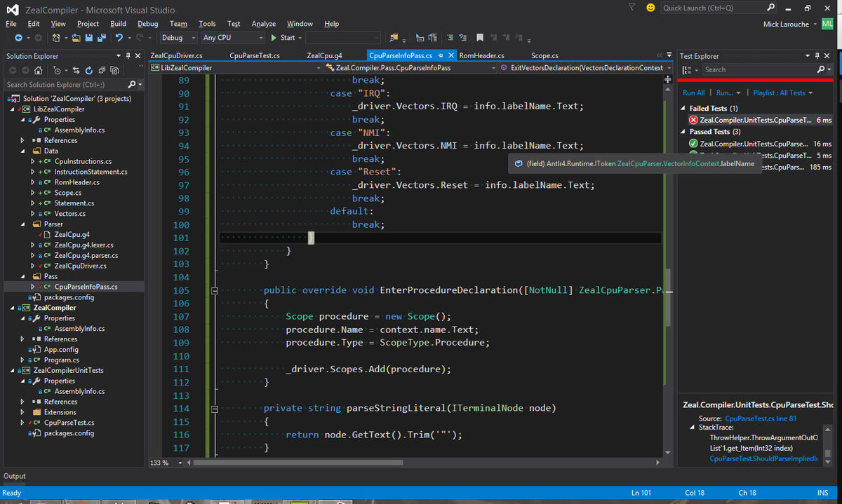Open the Debug menu
842x504 pixels.
(147, 23)
